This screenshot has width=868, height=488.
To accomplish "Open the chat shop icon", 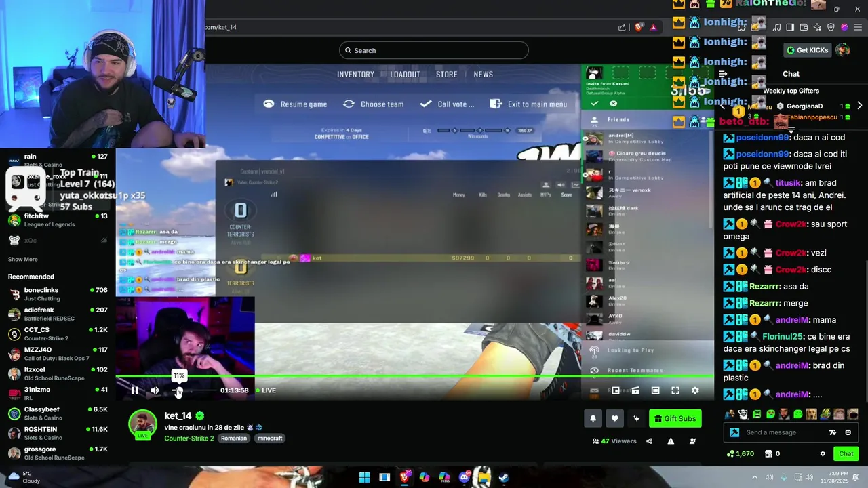I will point(768,453).
